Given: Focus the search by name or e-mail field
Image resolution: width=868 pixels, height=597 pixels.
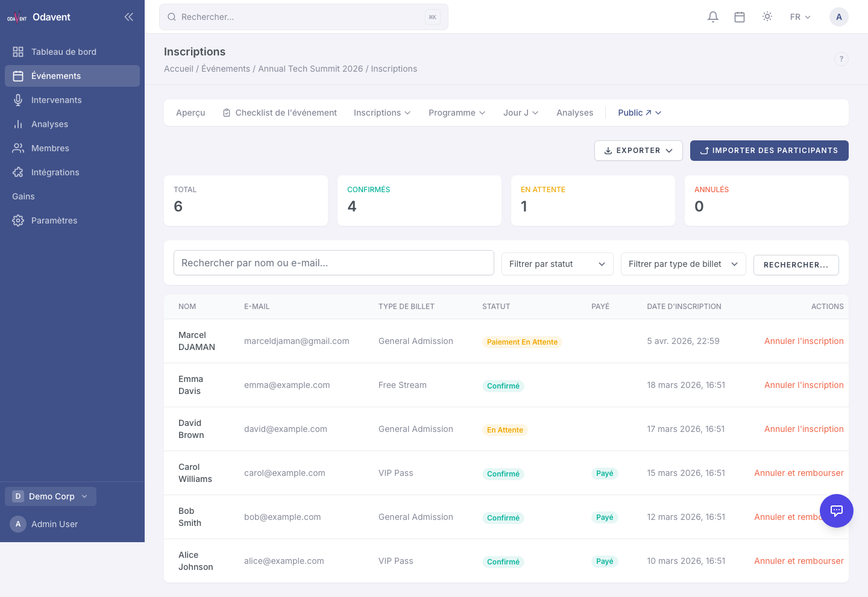Looking at the screenshot, I should (x=334, y=263).
